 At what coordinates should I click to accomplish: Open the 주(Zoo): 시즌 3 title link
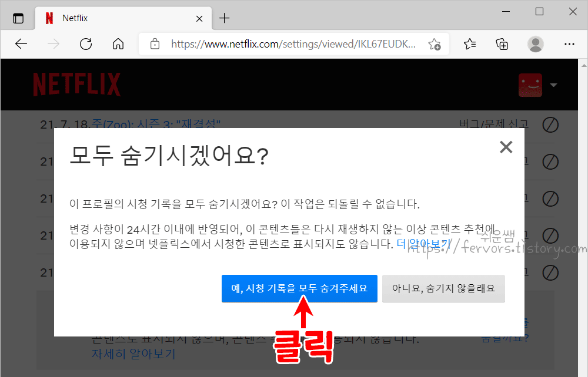(x=156, y=123)
